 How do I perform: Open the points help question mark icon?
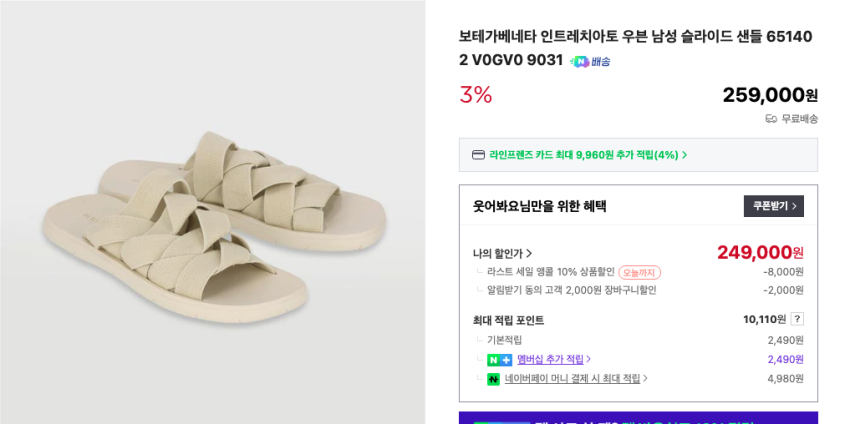click(797, 319)
